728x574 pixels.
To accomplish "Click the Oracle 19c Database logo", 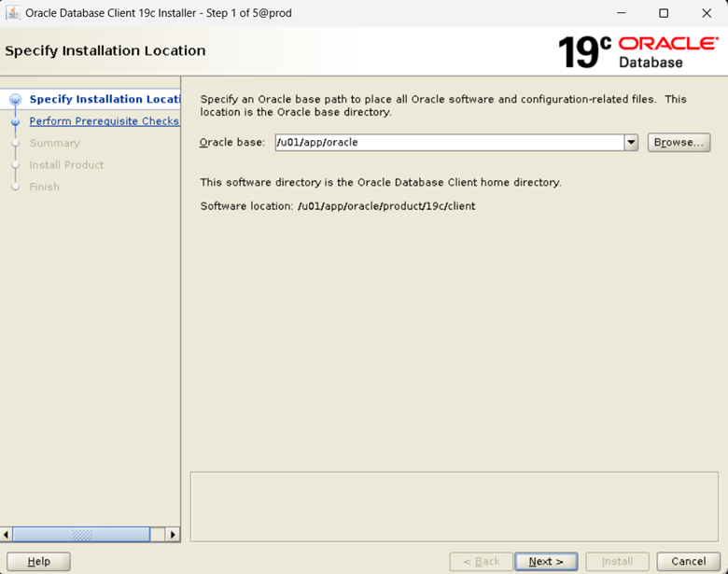I will coord(637,52).
